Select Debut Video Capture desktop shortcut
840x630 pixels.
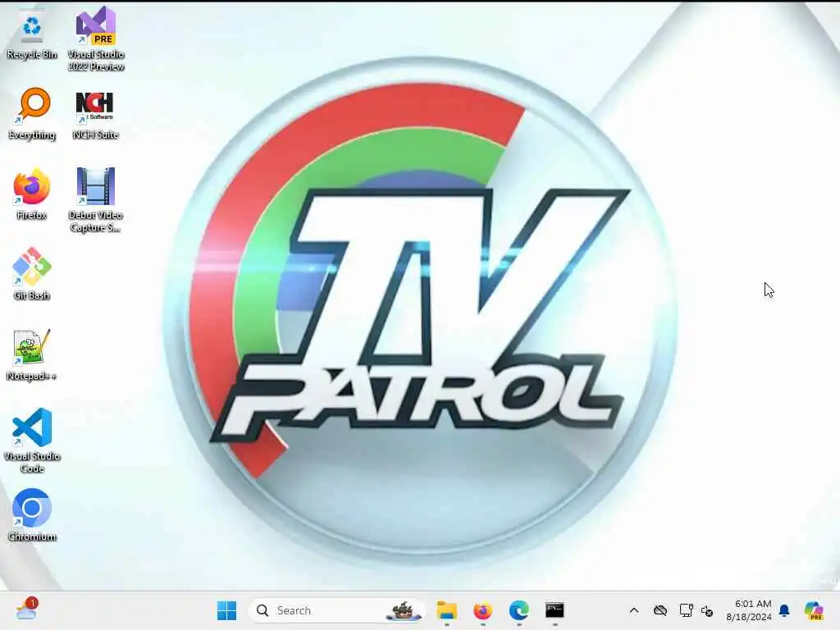95,200
